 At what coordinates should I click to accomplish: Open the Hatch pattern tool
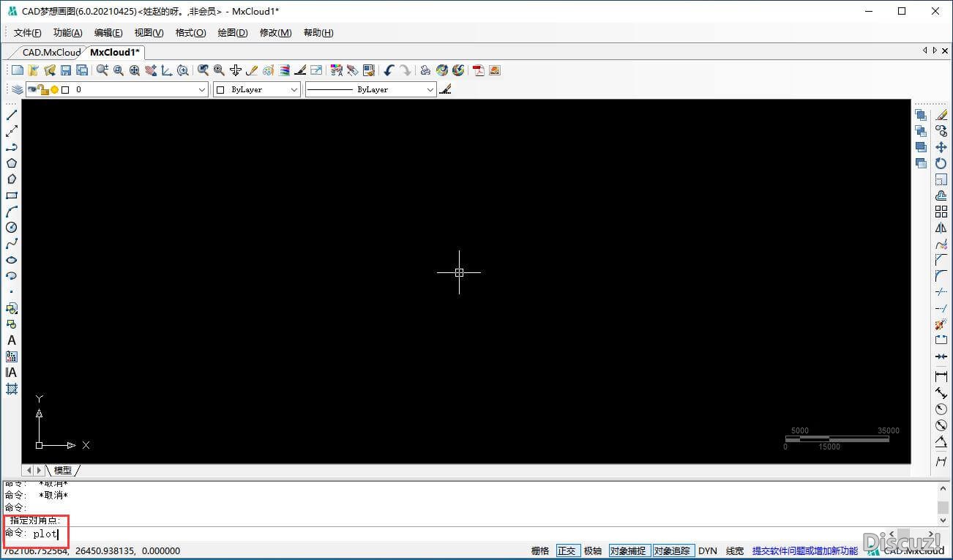click(12, 389)
